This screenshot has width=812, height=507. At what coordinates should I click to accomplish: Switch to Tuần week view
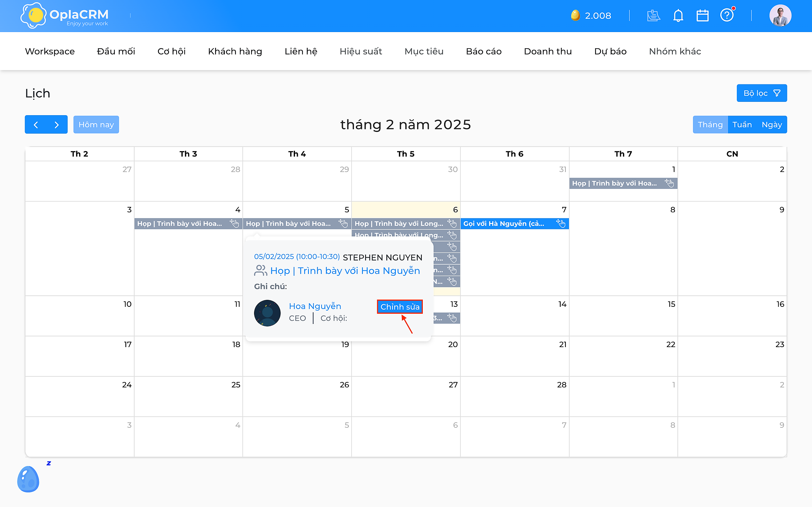tap(742, 125)
